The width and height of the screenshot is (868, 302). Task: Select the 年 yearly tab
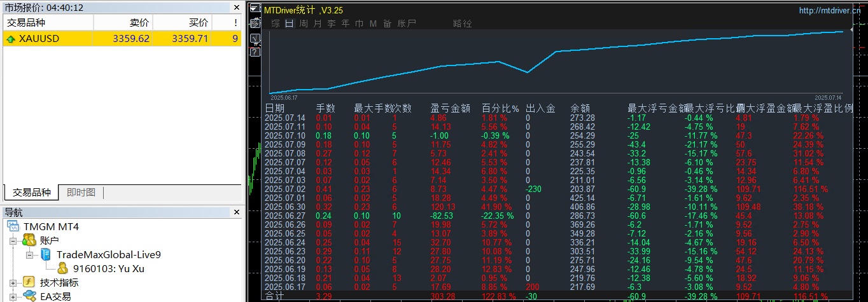pyautogui.click(x=346, y=24)
